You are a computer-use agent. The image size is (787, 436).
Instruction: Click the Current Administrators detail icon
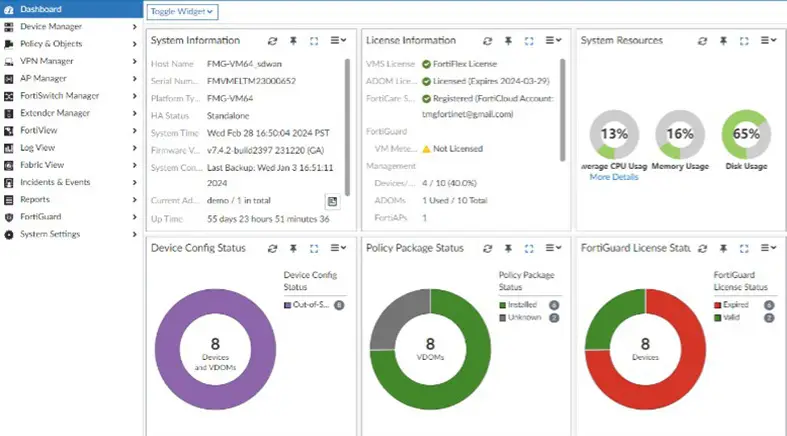coord(332,202)
